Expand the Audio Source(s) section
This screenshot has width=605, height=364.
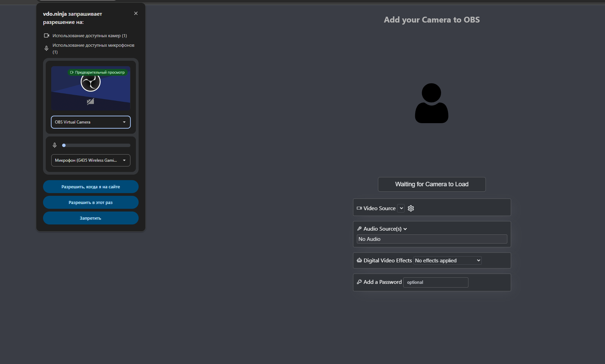(405, 229)
